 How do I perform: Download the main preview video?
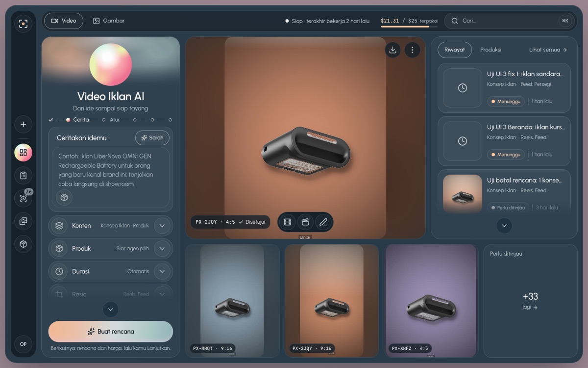pos(392,50)
